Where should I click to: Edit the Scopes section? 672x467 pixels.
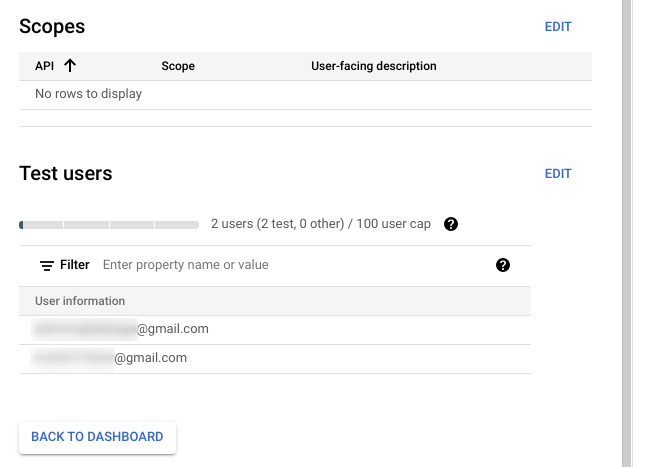558,27
